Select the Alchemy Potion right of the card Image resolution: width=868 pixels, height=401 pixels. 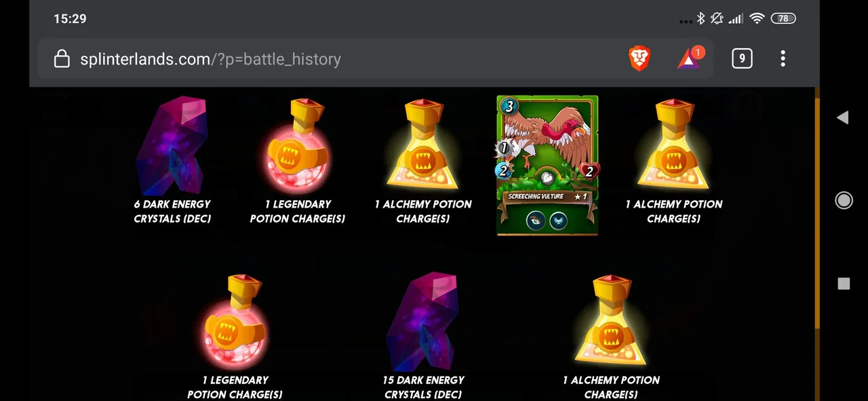(x=673, y=145)
